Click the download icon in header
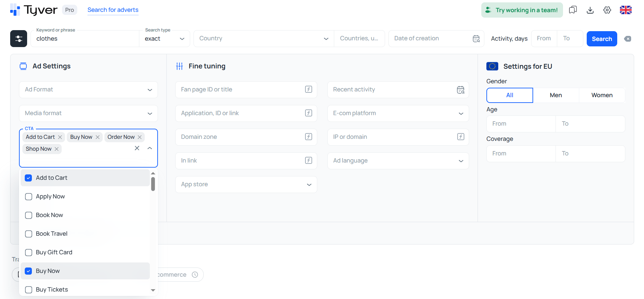The image size is (644, 299). [590, 10]
